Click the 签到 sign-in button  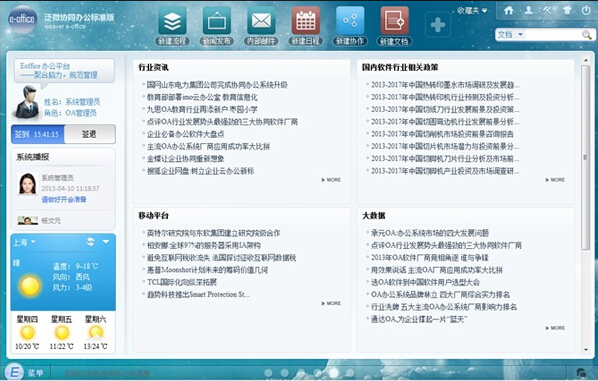click(37, 134)
